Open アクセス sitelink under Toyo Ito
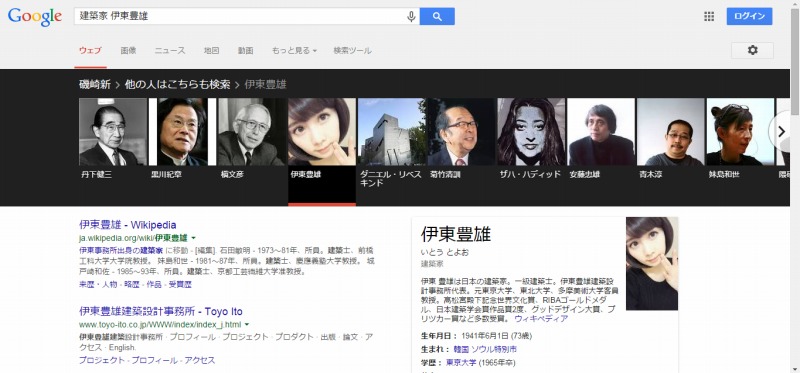The height and width of the screenshot is (373, 800). point(199,360)
